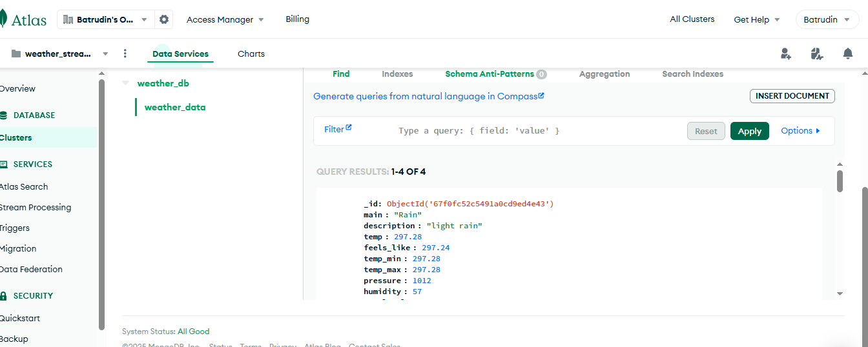The width and height of the screenshot is (868, 347).
Task: Go to All Clusters
Action: [x=692, y=19]
